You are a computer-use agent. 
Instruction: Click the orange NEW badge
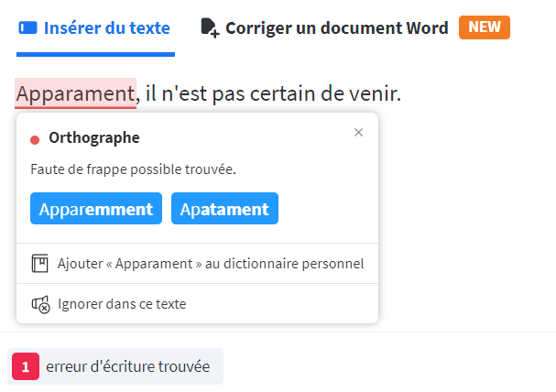coord(485,27)
